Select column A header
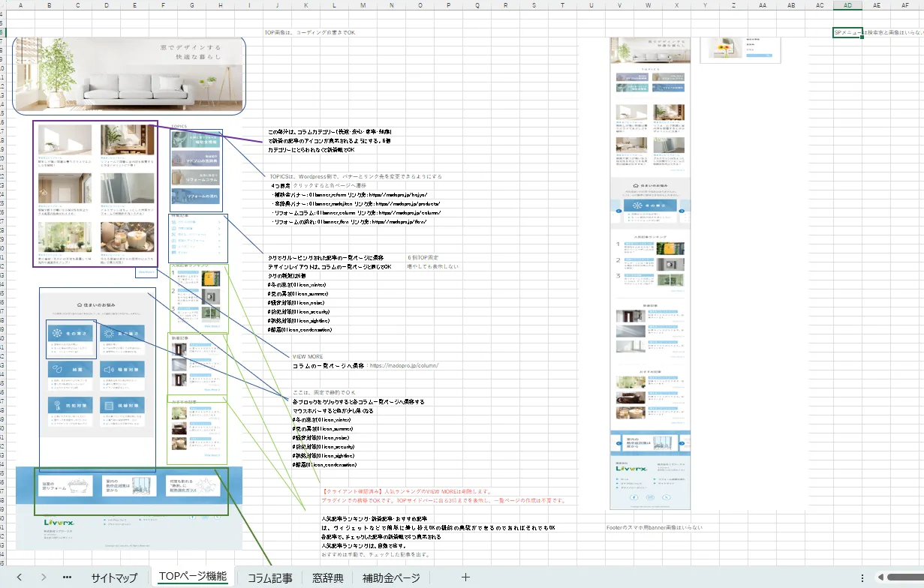The width and height of the screenshot is (924, 588). [20, 5]
